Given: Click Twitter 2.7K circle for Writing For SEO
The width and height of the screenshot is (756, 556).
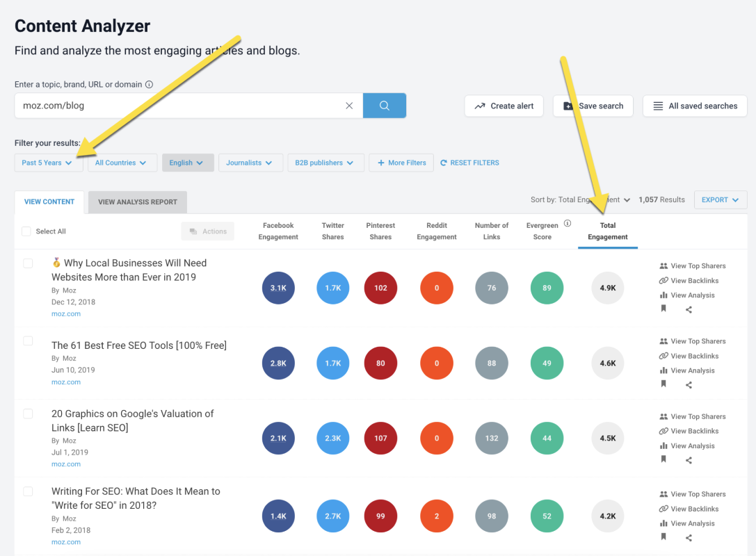Looking at the screenshot, I should click(332, 516).
